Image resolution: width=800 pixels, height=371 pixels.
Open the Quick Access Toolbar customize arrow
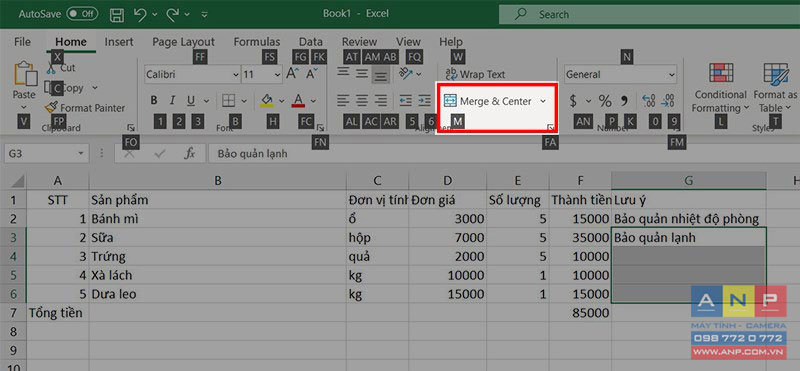coord(204,15)
